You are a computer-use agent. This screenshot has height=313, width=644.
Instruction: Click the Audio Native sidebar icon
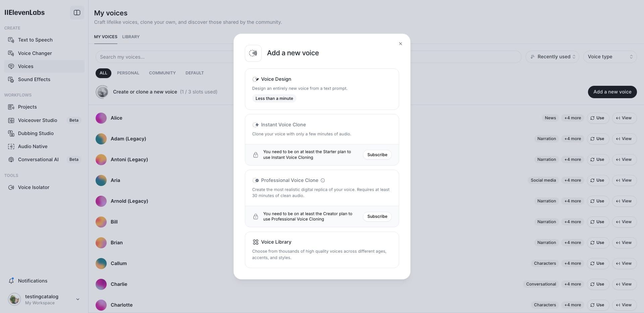coord(11,146)
